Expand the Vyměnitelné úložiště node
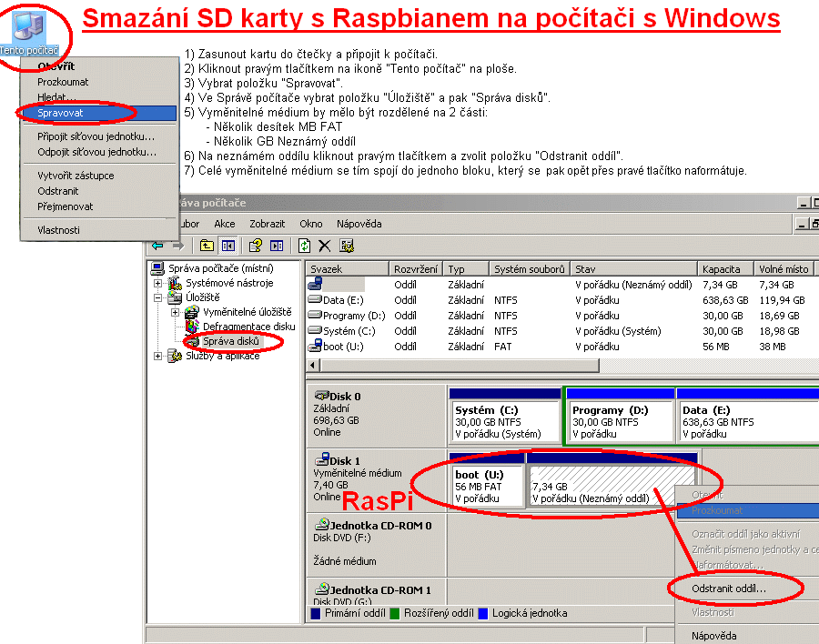The height and width of the screenshot is (644, 819). [x=175, y=312]
